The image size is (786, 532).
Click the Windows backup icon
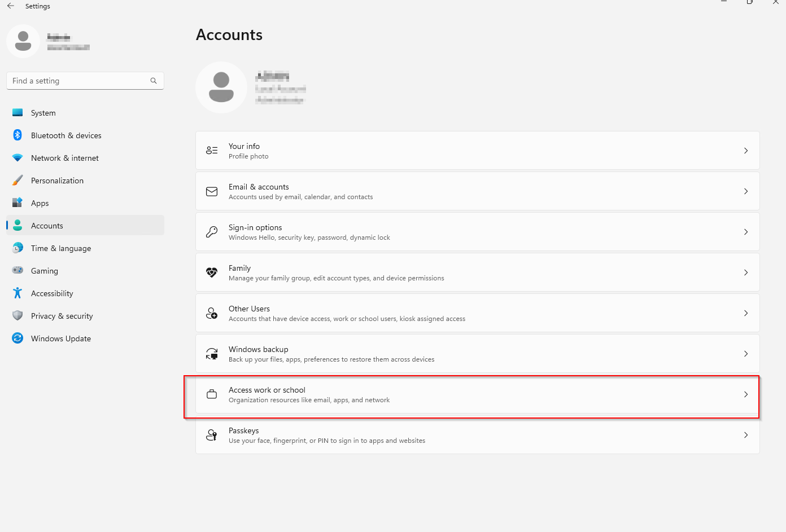(212, 354)
